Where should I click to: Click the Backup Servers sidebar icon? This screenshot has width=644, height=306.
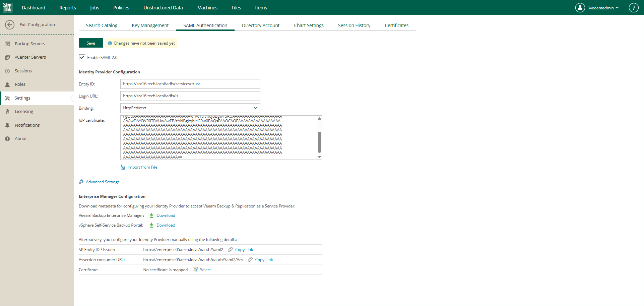tap(7, 44)
